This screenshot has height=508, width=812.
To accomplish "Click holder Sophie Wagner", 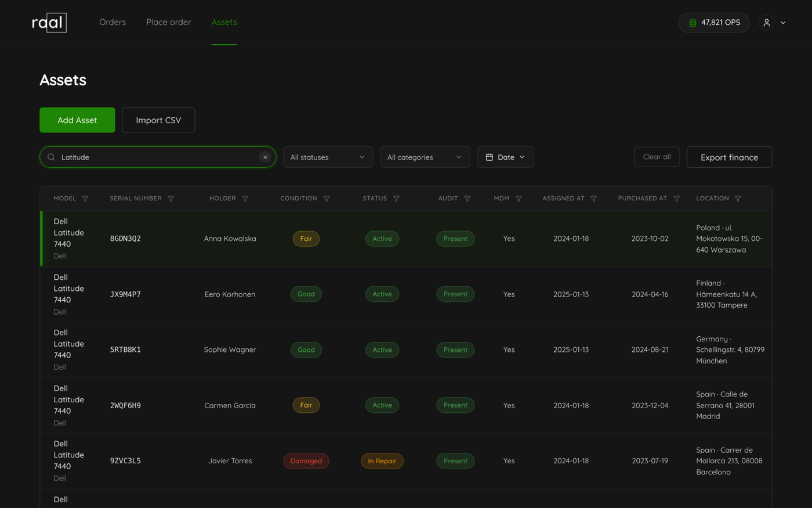I will (230, 350).
